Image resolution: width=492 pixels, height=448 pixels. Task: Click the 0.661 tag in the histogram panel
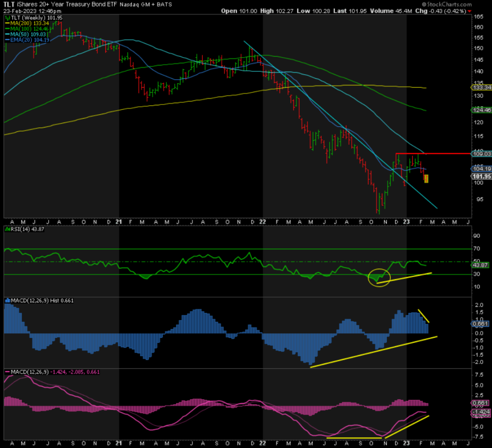point(480,323)
